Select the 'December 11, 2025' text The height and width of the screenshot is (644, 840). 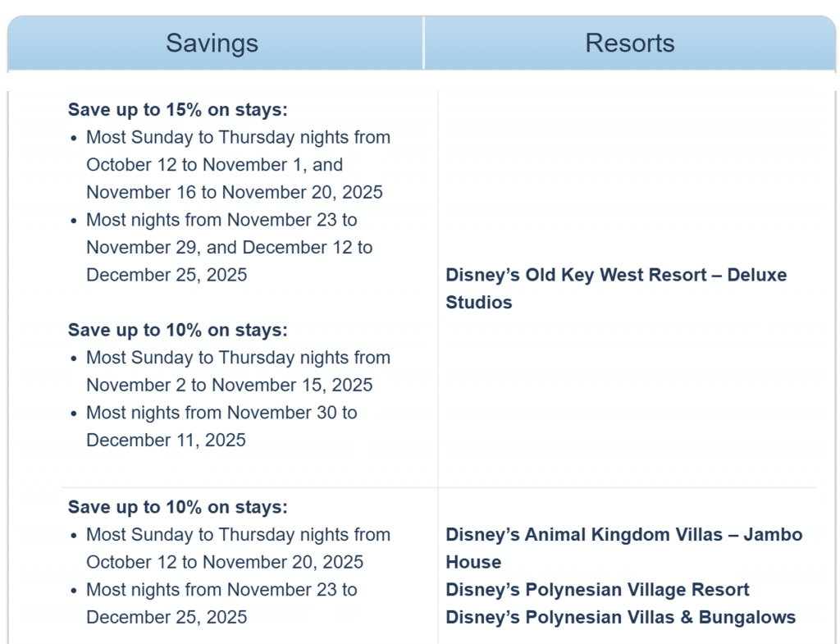tap(166, 440)
